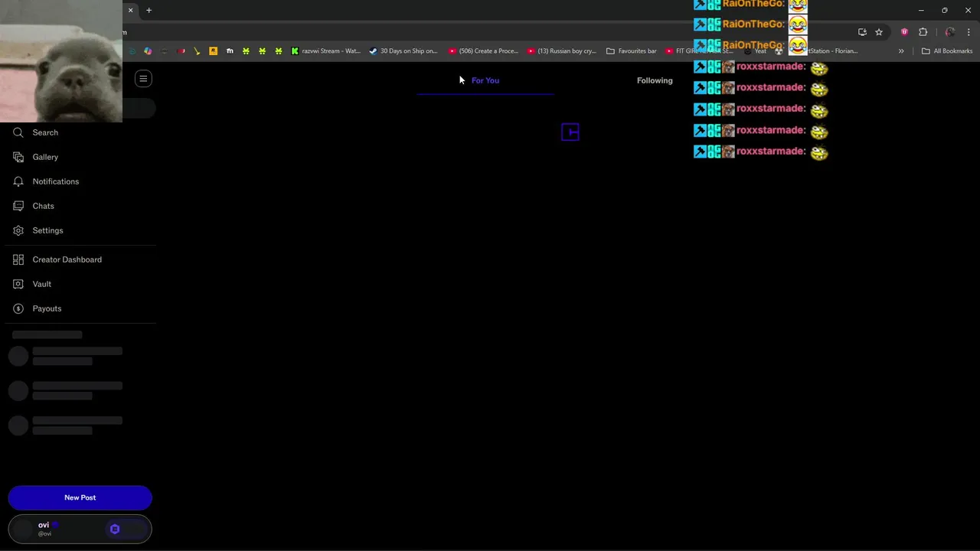This screenshot has width=980, height=551.
Task: Click the purple hexagon balance badge
Action: 115,529
